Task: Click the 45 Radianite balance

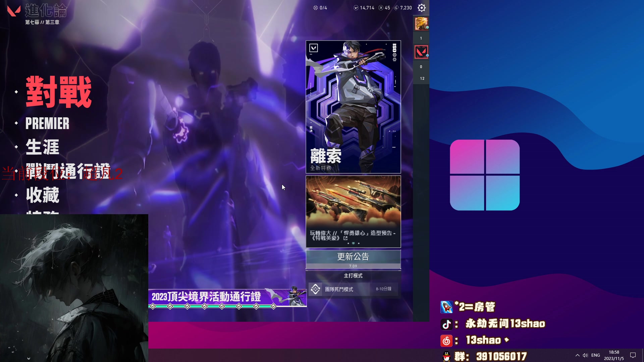Action: (387, 8)
